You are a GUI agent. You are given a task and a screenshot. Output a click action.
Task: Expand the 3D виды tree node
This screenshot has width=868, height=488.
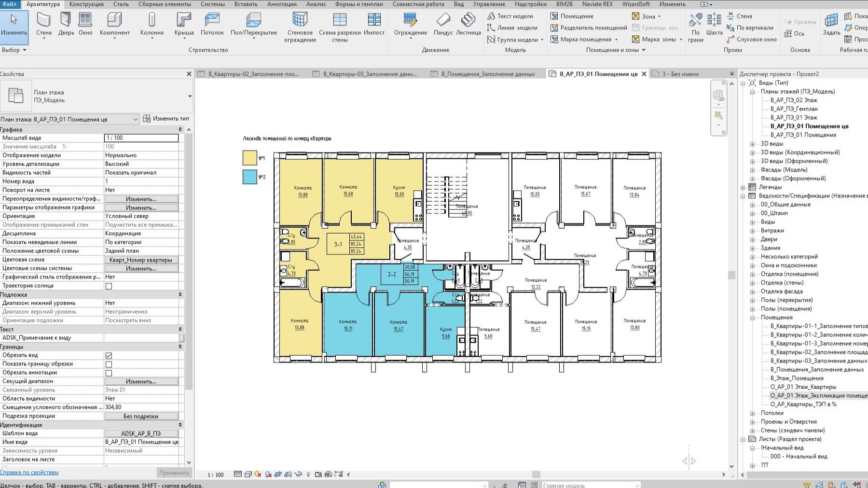click(752, 144)
